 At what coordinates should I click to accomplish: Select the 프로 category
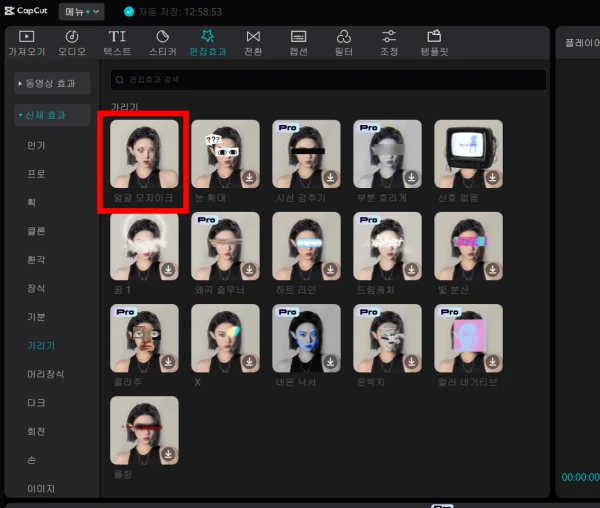(36, 174)
